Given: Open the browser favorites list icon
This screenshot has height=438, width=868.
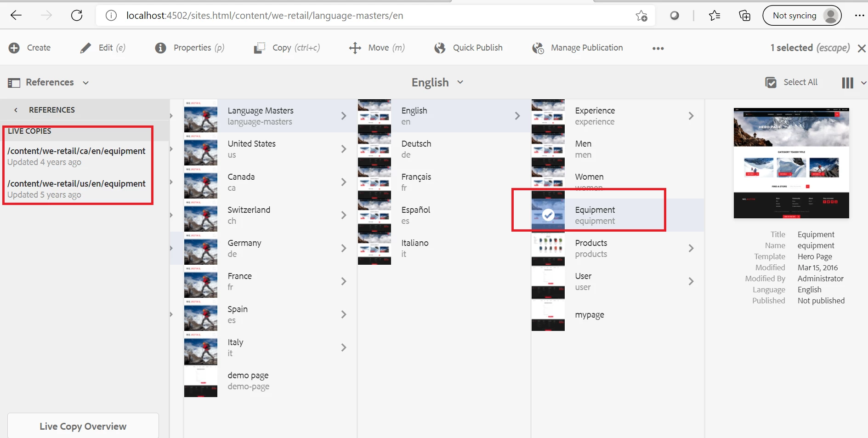Looking at the screenshot, I should [x=715, y=16].
